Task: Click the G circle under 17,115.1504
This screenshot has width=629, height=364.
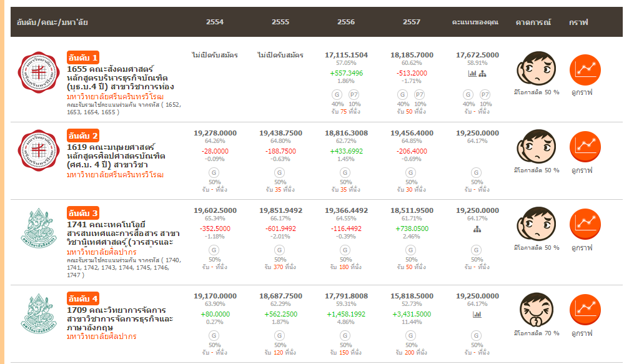Action: [337, 95]
